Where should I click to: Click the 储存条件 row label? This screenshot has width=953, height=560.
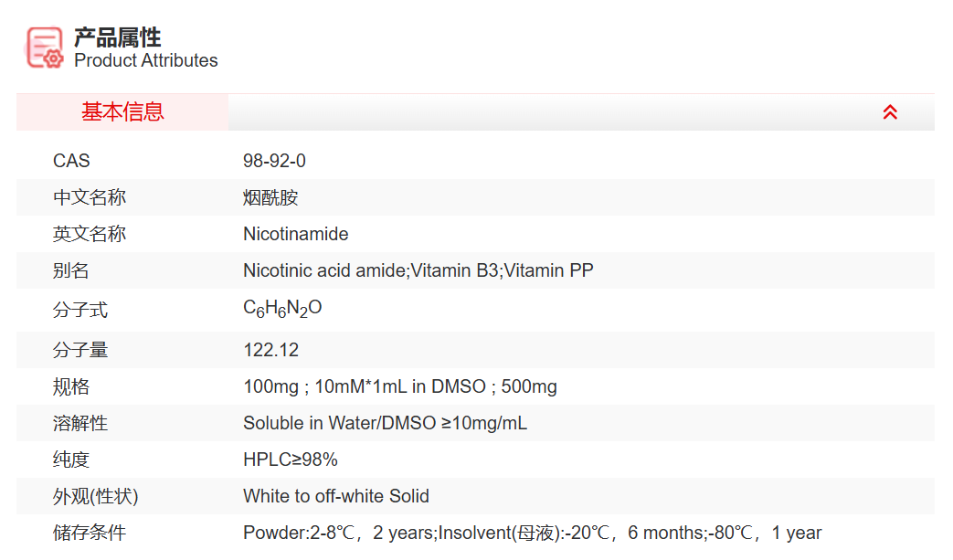click(x=90, y=533)
